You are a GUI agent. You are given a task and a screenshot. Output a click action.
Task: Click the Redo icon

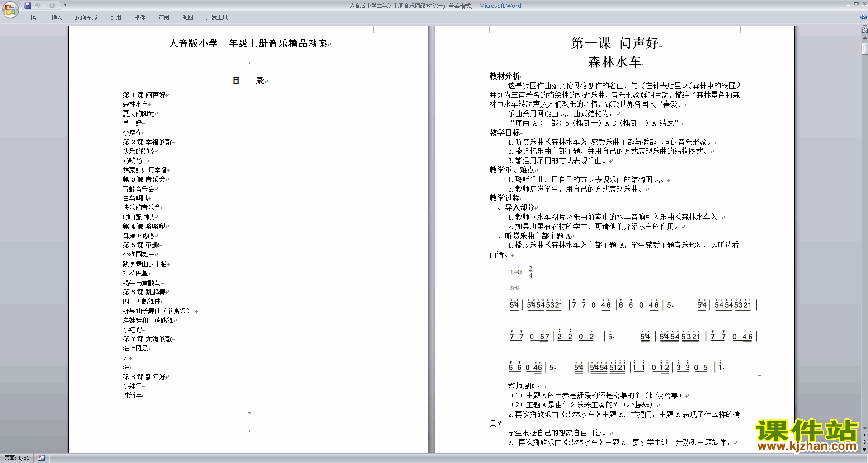tap(52, 5)
